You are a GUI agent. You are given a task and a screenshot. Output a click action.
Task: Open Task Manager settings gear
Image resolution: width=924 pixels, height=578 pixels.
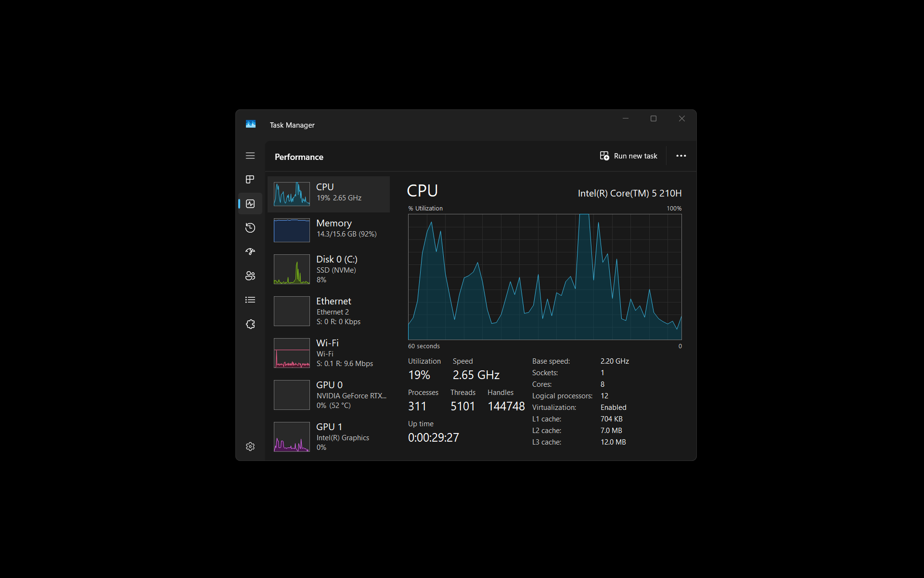click(250, 447)
